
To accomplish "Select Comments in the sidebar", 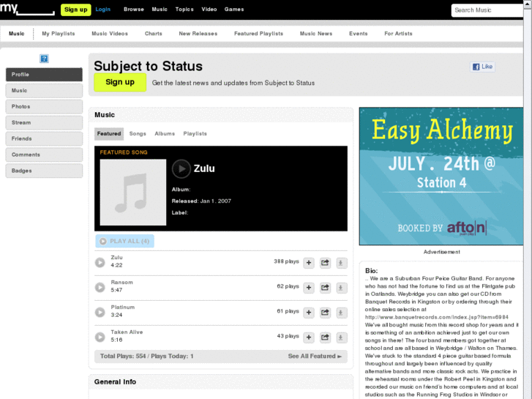I will (44, 154).
